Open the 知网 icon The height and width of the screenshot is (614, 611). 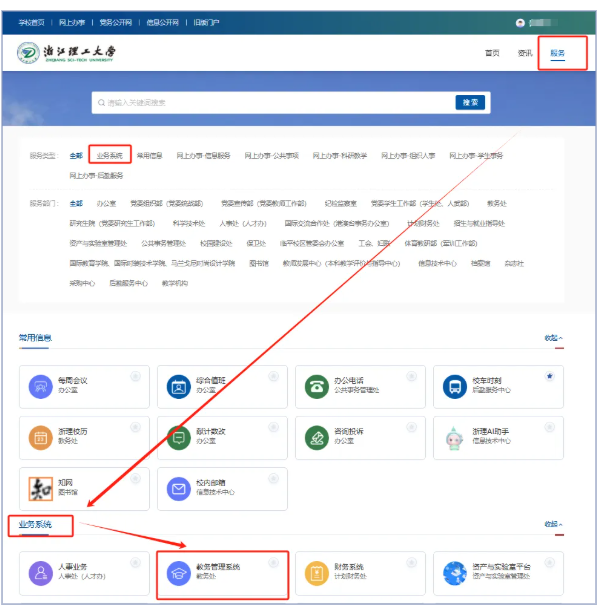(x=41, y=489)
